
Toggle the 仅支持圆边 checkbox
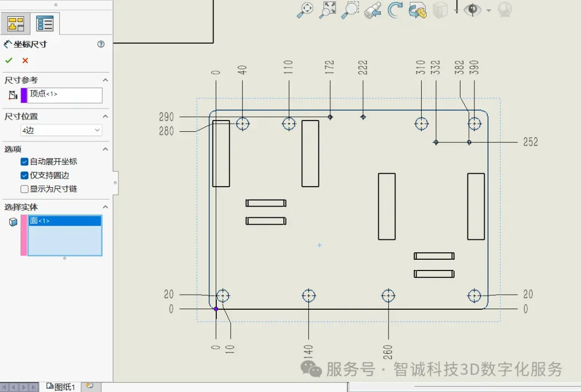pyautogui.click(x=24, y=175)
